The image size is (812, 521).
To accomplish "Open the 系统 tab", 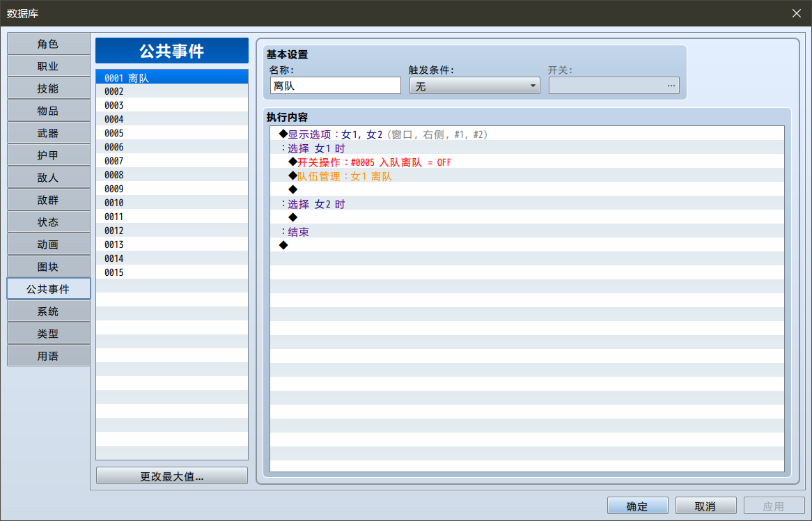I will click(48, 311).
